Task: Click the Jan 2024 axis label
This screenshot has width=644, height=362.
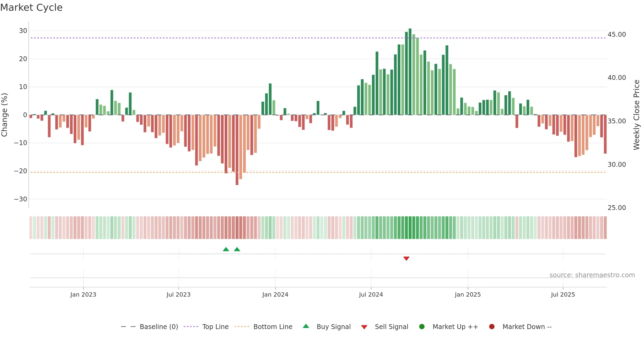Action: pos(275,295)
